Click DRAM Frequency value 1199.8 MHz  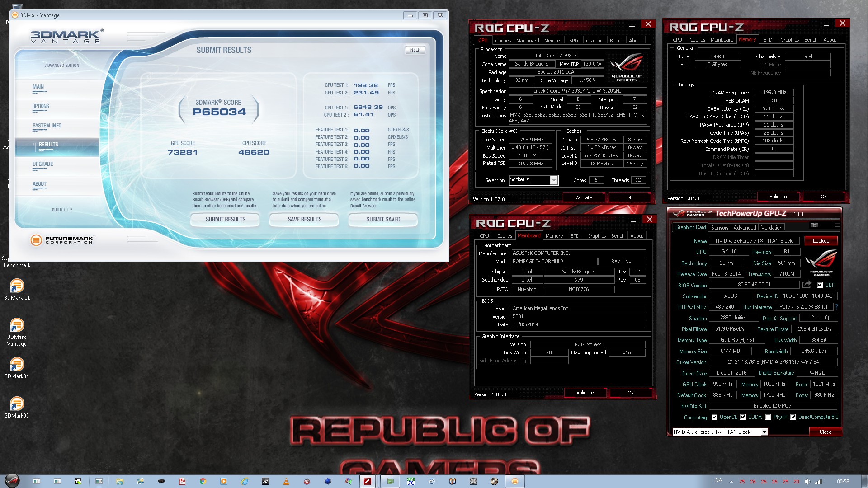coord(774,92)
